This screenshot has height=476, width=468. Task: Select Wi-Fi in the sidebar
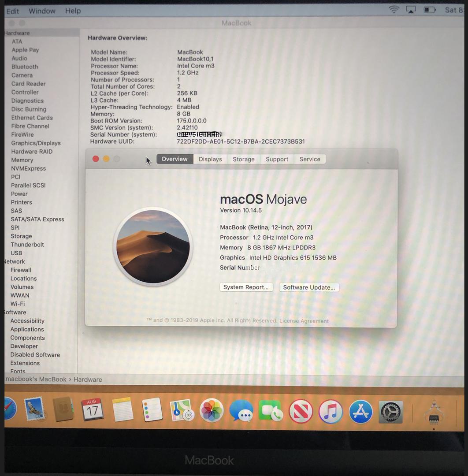[18, 304]
